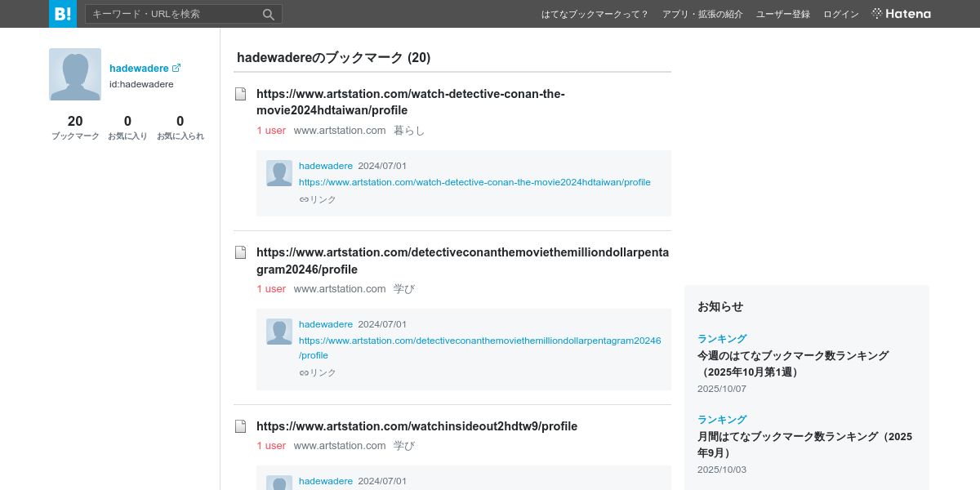Image resolution: width=980 pixels, height=490 pixels.
Task: Click the 2024/07/01 date in the watch-detective-conan comment
Action: pyautogui.click(x=382, y=166)
